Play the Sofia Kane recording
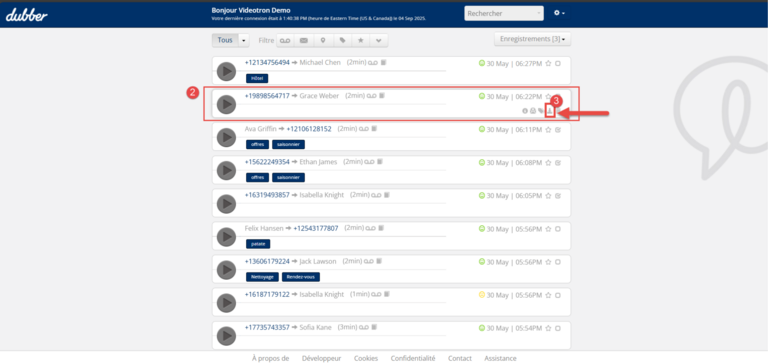768x364 pixels. tap(226, 336)
